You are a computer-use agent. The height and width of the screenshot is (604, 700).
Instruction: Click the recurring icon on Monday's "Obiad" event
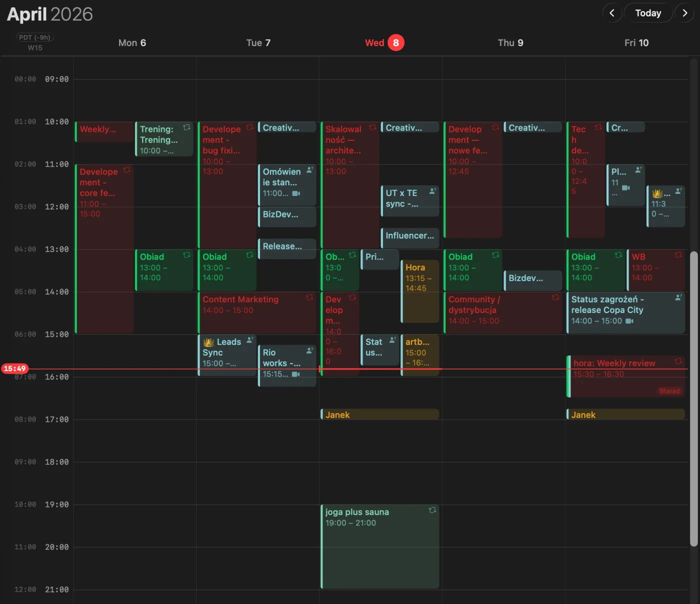(186, 254)
